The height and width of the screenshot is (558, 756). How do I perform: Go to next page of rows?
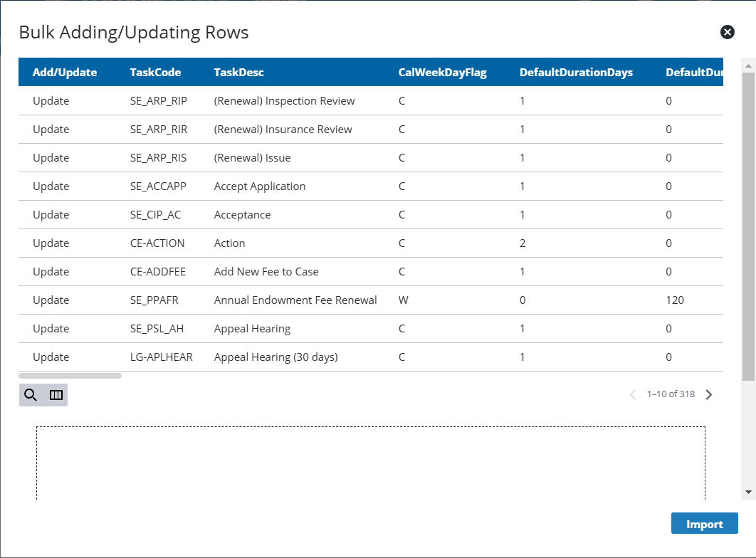pyautogui.click(x=708, y=394)
